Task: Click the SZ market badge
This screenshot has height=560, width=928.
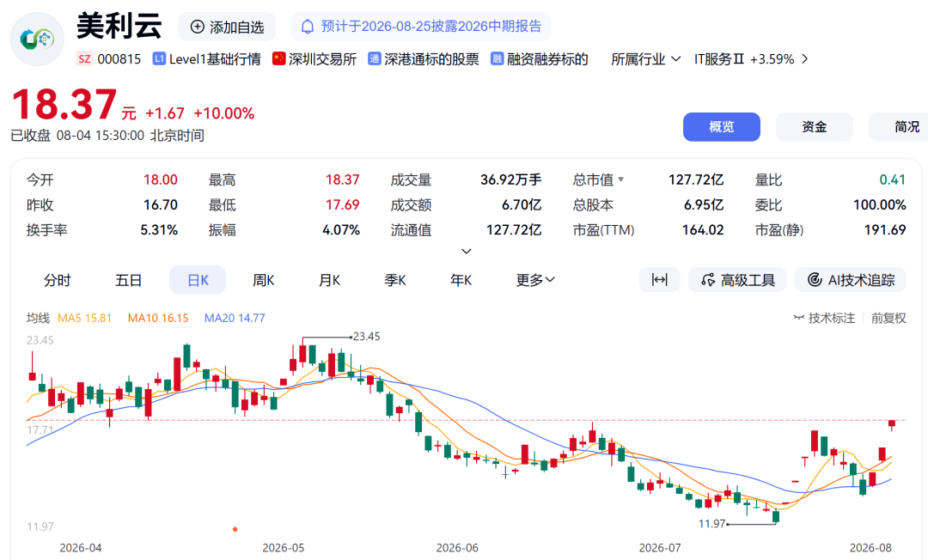Action: (84, 59)
